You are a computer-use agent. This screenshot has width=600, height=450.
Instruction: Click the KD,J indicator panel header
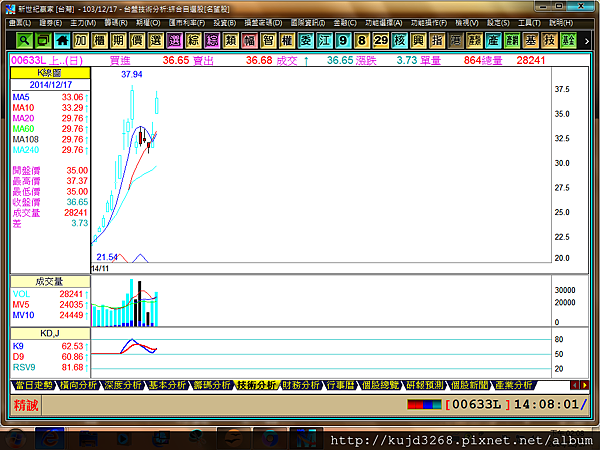(50, 333)
